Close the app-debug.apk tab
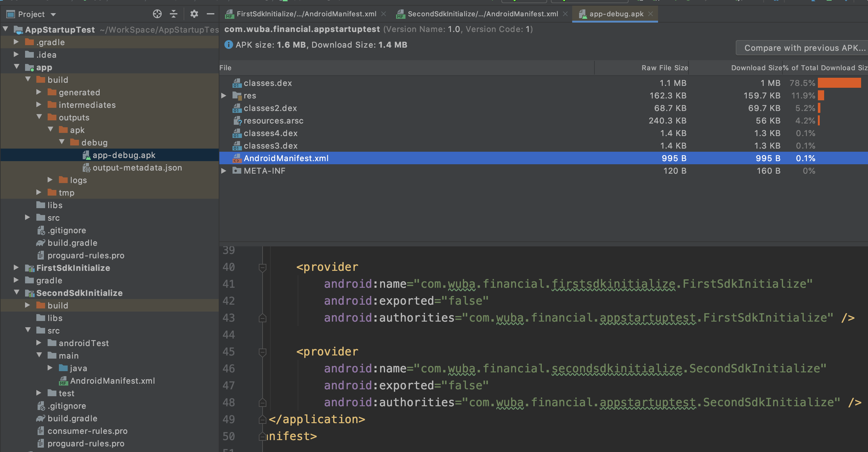The image size is (868, 452). point(651,14)
